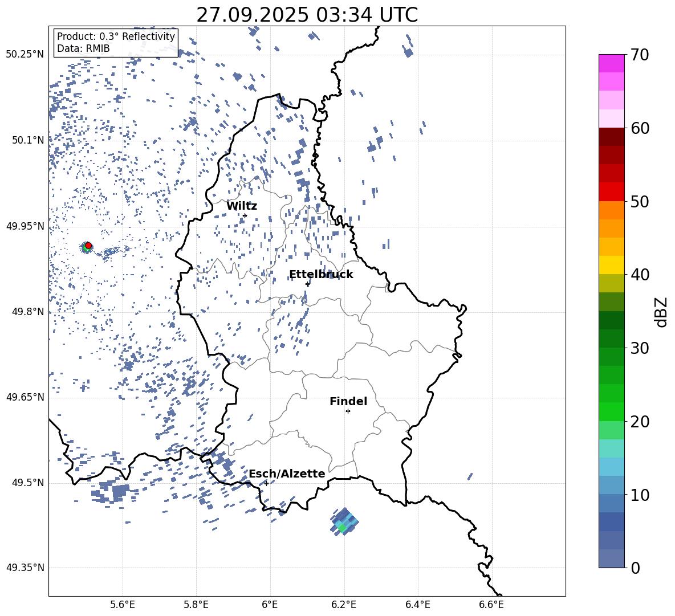Click the dBZ colorbar axis label
Viewport: 675px width, 616px height.
point(662,312)
